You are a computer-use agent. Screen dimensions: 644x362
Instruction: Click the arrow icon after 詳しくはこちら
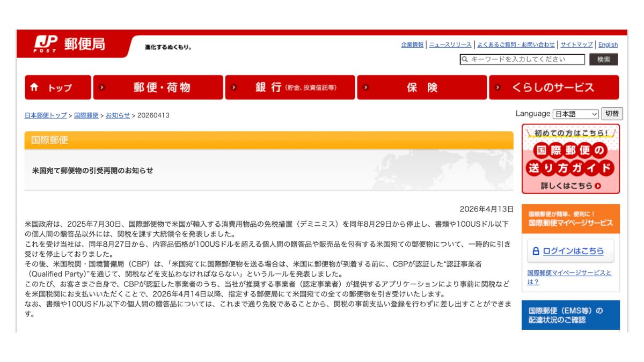pyautogui.click(x=598, y=186)
